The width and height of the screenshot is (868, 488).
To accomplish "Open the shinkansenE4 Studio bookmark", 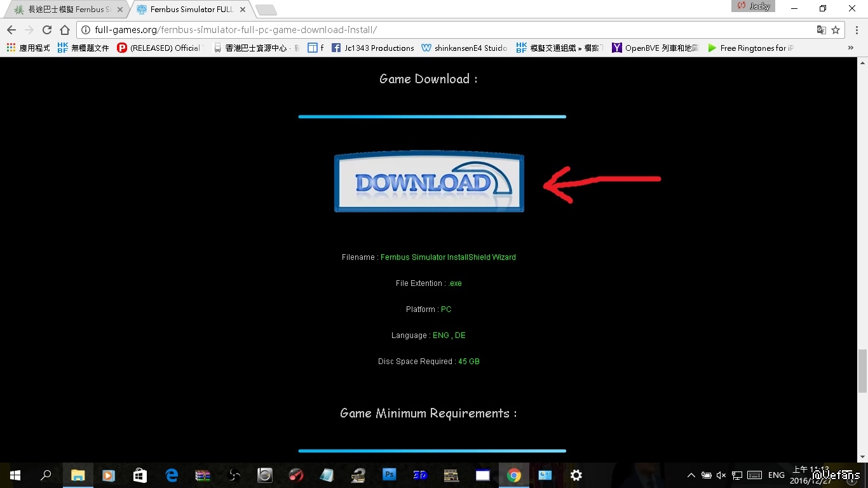I will click(x=465, y=48).
